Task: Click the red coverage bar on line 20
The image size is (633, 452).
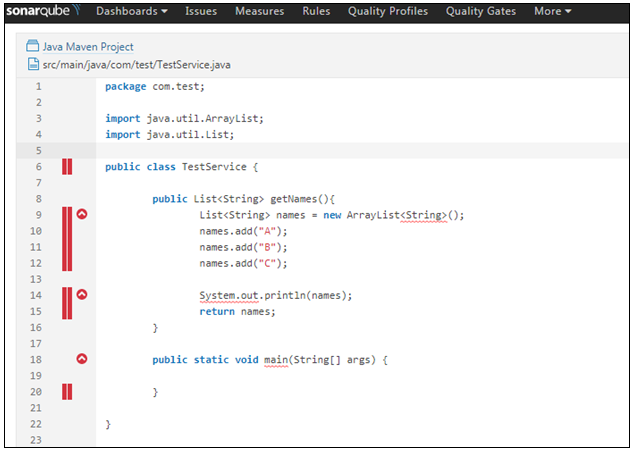Action: 67,392
